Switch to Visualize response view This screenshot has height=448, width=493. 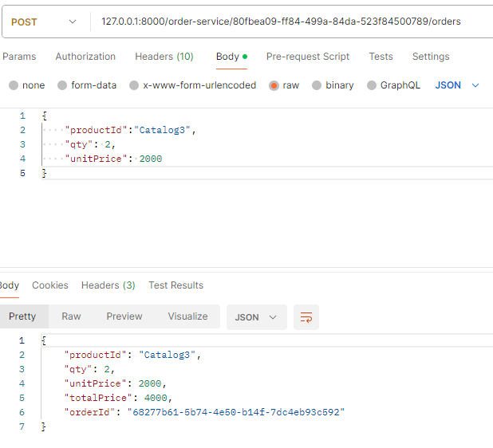point(187,316)
